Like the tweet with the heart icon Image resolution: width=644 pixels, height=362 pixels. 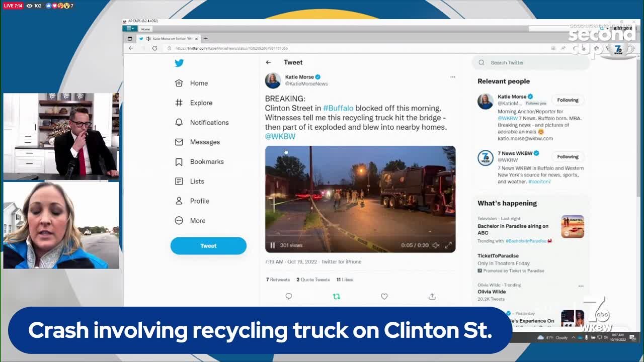pyautogui.click(x=384, y=297)
